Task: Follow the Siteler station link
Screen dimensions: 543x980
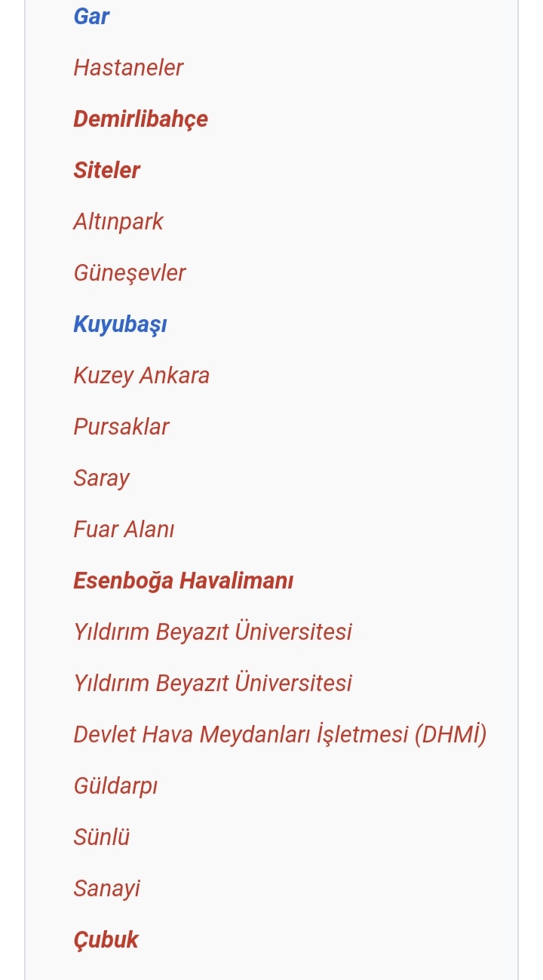Action: [106, 171]
